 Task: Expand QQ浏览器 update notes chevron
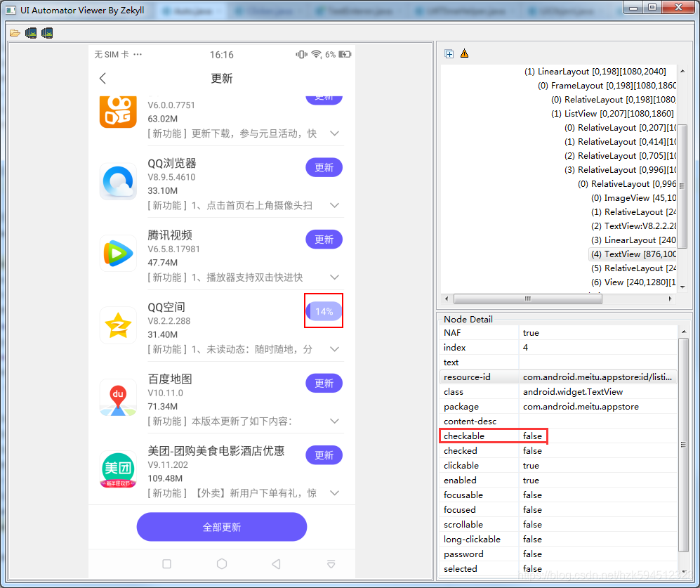[x=335, y=206]
